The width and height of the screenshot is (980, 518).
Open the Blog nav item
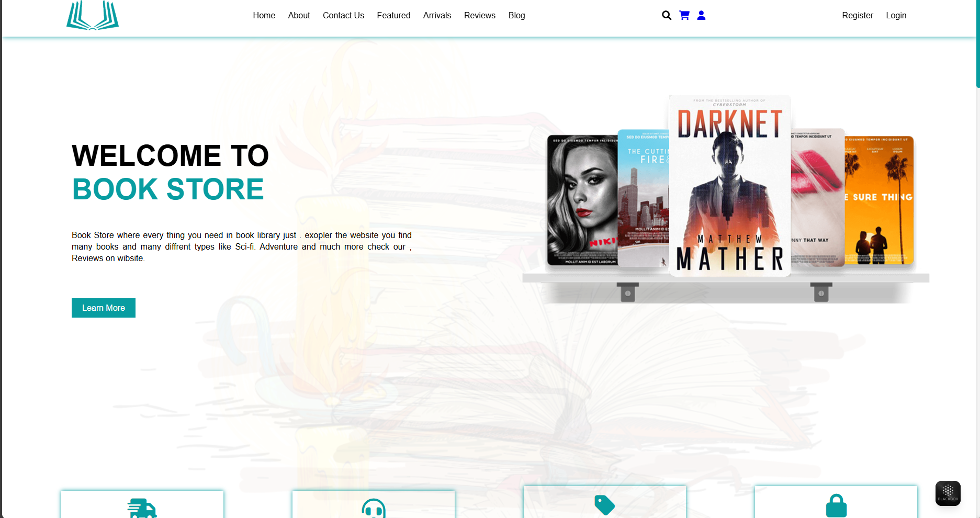(x=516, y=15)
